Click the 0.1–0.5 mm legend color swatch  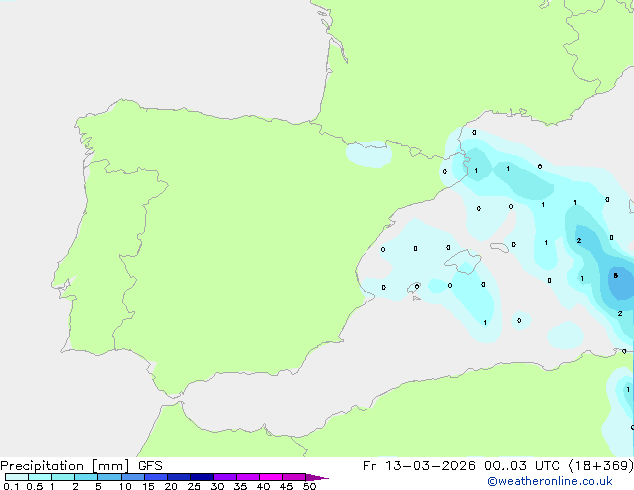point(17,477)
